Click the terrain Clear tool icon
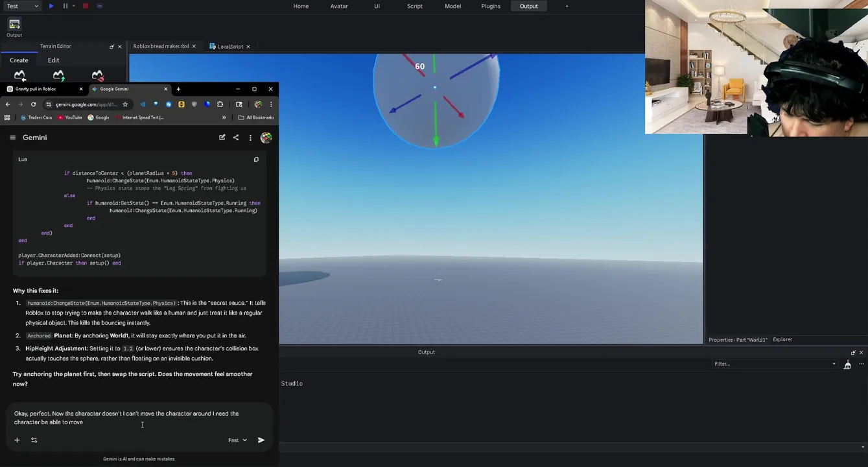Image resolution: width=868 pixels, height=467 pixels. tap(97, 75)
